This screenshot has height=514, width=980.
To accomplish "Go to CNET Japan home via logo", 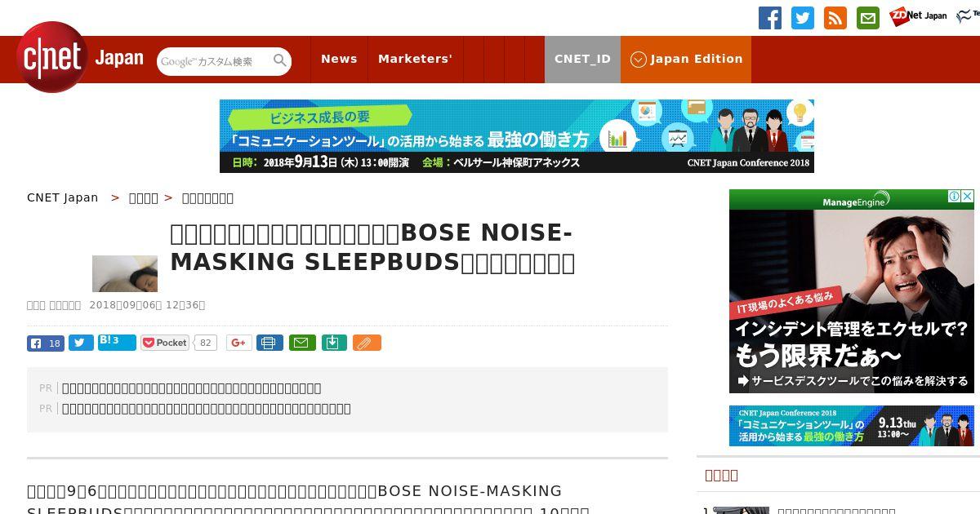I will click(x=79, y=57).
